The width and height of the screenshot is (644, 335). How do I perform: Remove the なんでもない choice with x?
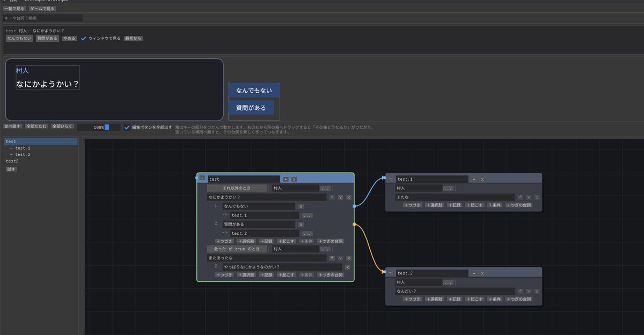(301, 206)
